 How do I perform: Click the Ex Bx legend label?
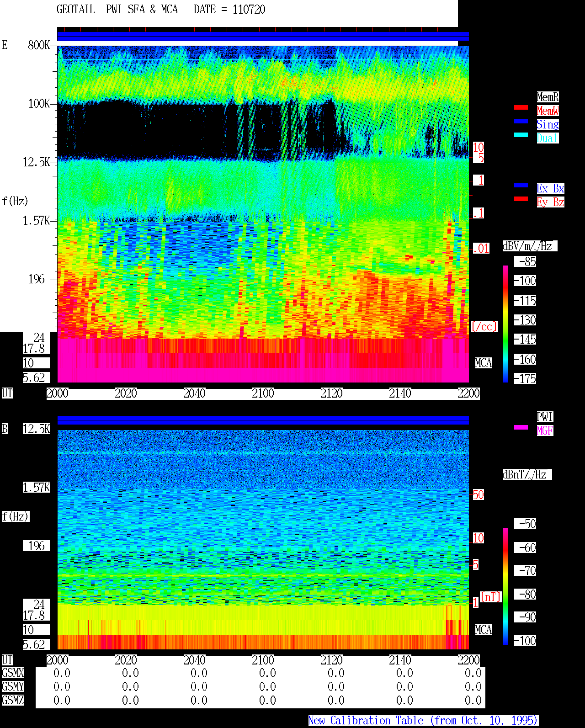pyautogui.click(x=550, y=188)
